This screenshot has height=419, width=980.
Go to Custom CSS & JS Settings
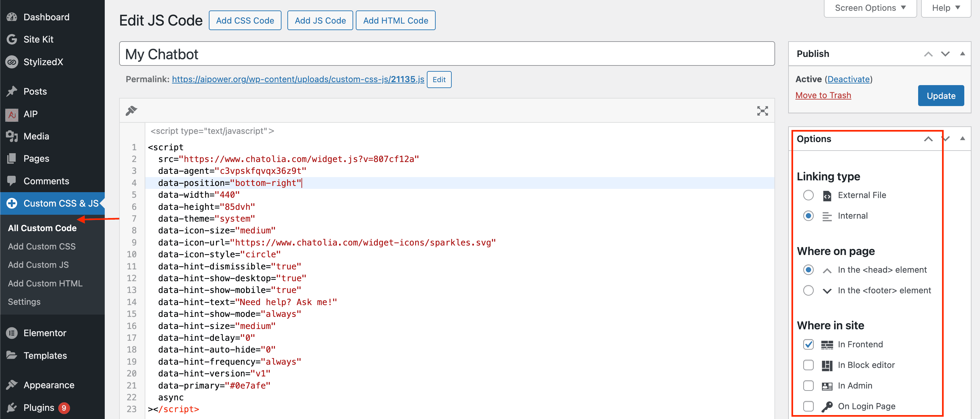coord(24,301)
